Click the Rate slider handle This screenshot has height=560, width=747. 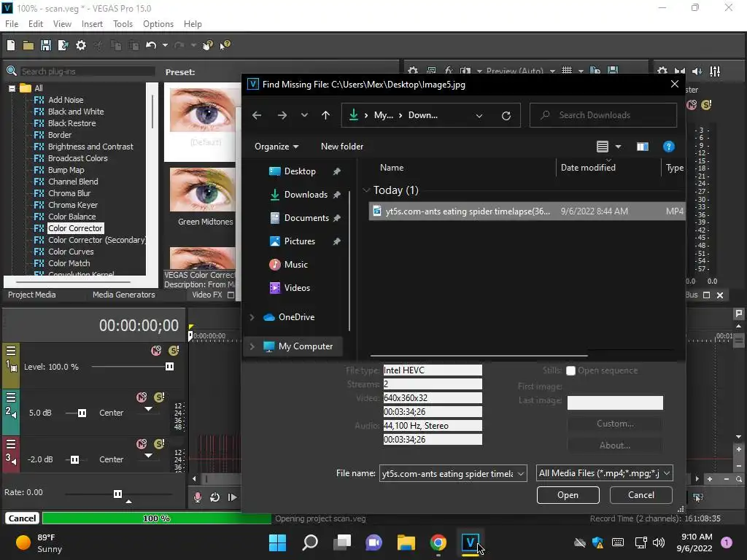117,494
